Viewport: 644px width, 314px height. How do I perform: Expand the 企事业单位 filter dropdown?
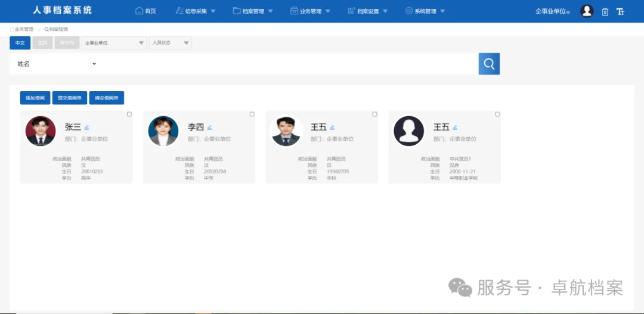[114, 43]
